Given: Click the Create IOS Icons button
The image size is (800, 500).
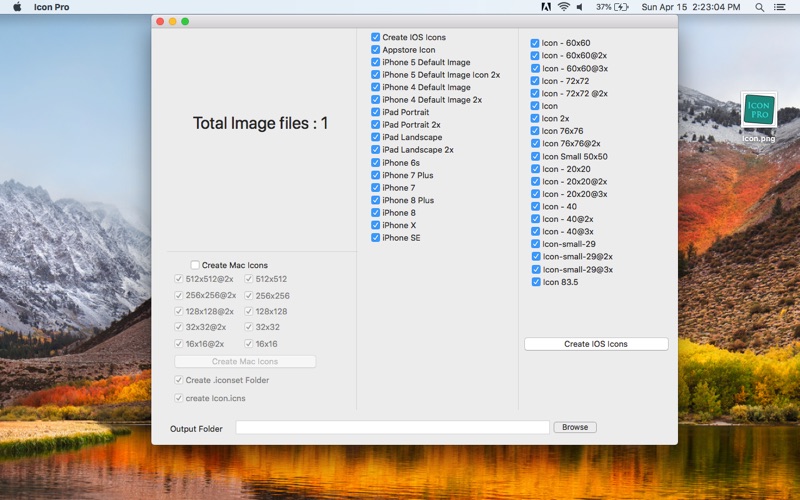Looking at the screenshot, I should point(596,344).
